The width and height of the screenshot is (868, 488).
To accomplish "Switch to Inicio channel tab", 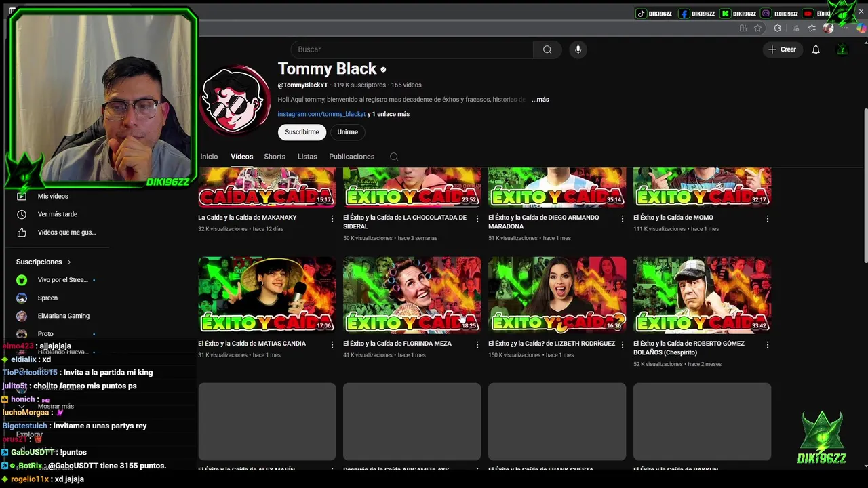I will click(209, 157).
